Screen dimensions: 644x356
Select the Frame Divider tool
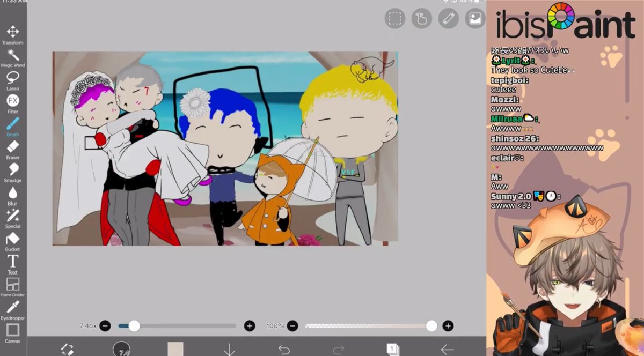point(12,287)
